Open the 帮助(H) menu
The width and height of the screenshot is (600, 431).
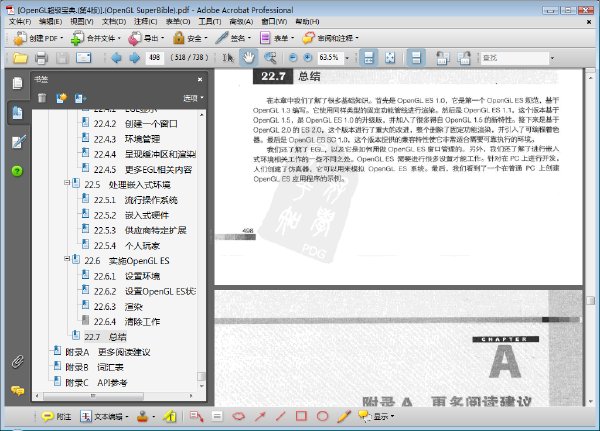tap(307, 21)
